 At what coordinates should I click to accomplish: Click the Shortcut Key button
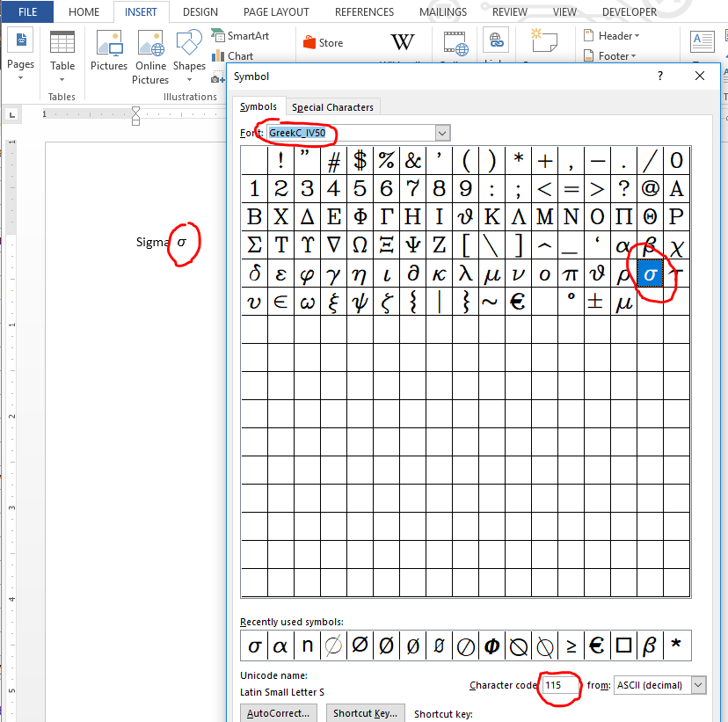(365, 713)
